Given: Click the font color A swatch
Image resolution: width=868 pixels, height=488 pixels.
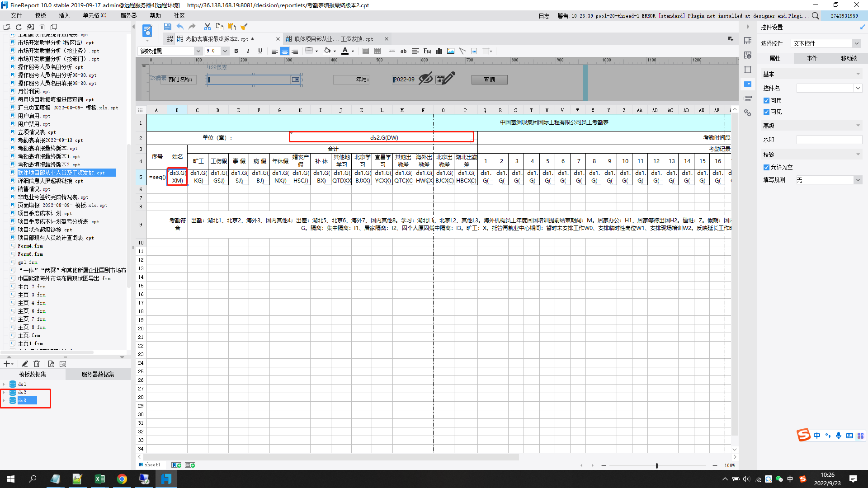Looking at the screenshot, I should click(x=345, y=51).
